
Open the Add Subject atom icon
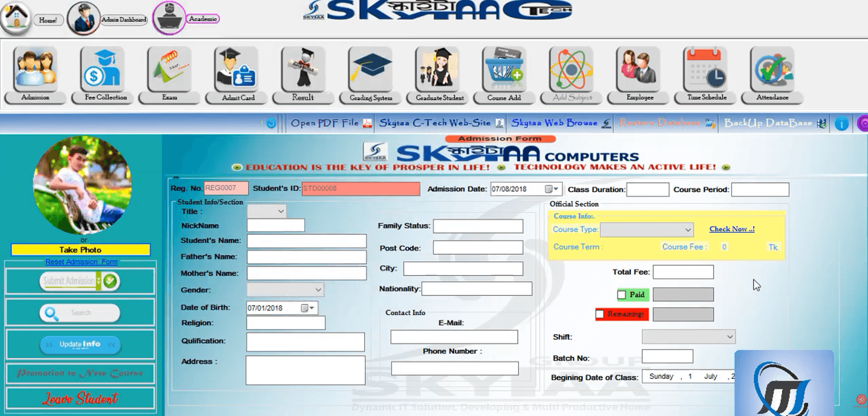[571, 69]
